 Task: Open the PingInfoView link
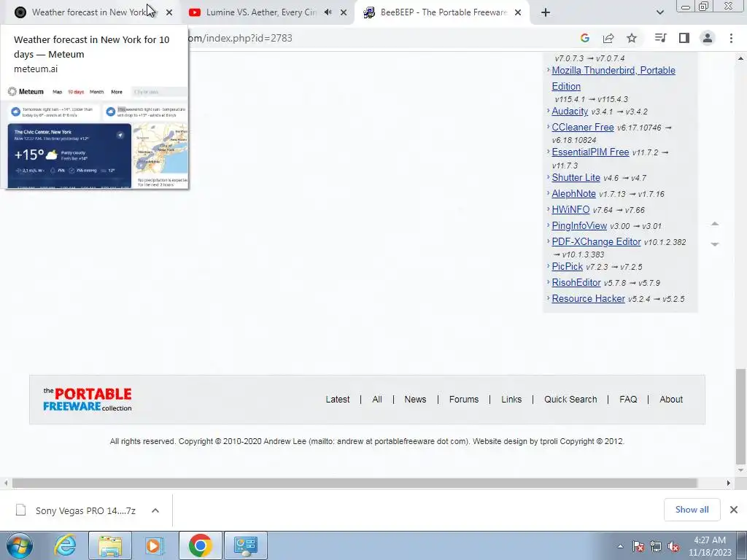579,226
